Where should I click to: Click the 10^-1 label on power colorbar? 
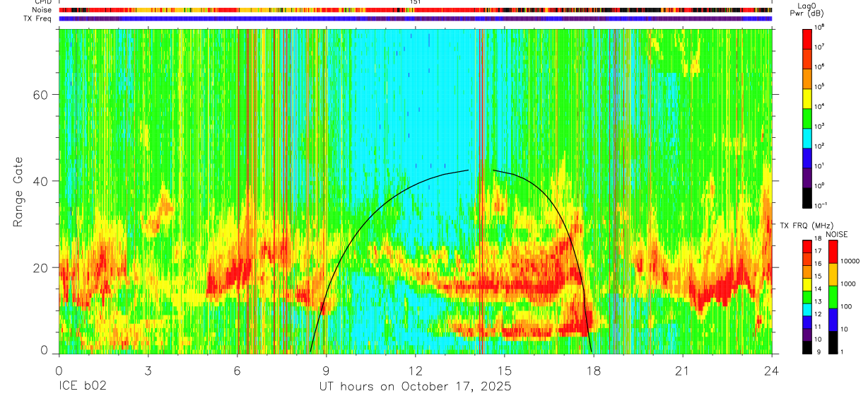822,205
